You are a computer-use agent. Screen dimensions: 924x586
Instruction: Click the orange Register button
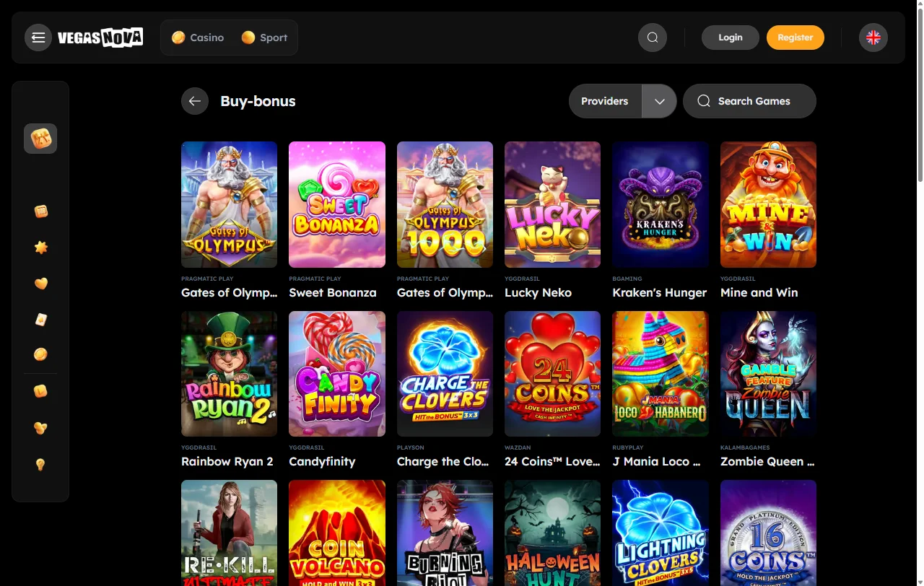[796, 38]
